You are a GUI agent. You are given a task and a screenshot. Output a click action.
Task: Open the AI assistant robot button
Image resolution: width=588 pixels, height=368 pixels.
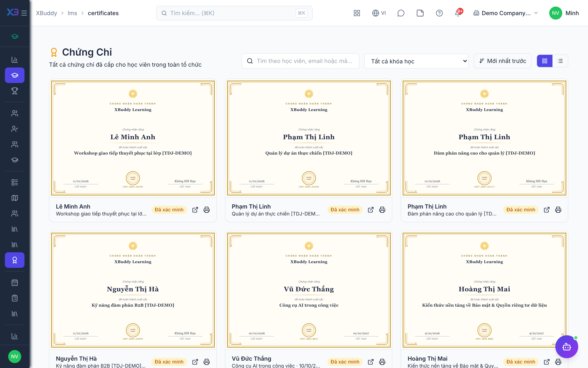click(567, 347)
